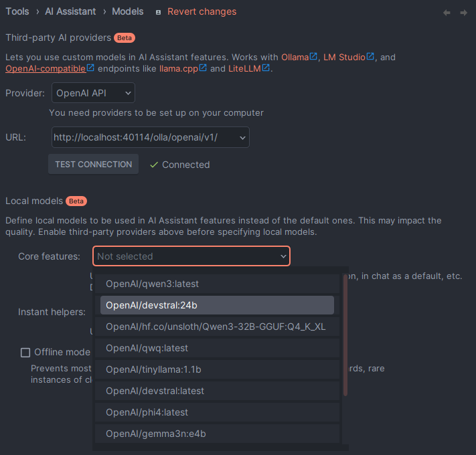Expand the URL combo box arrow
This screenshot has width=476, height=455.
[242, 138]
